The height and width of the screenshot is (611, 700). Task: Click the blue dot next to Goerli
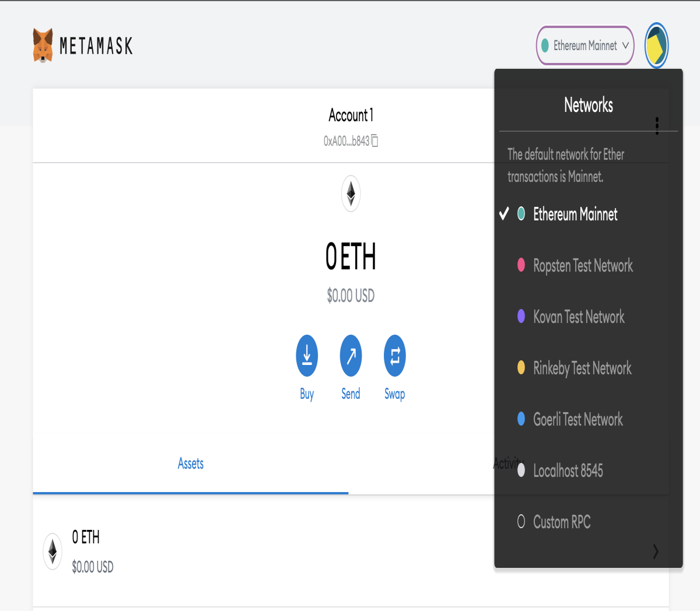pos(521,419)
